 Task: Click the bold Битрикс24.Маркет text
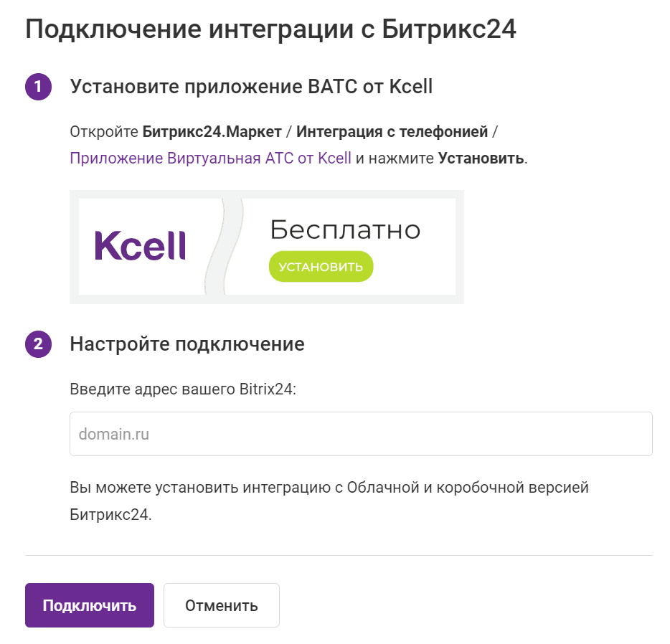pyautogui.click(x=212, y=132)
